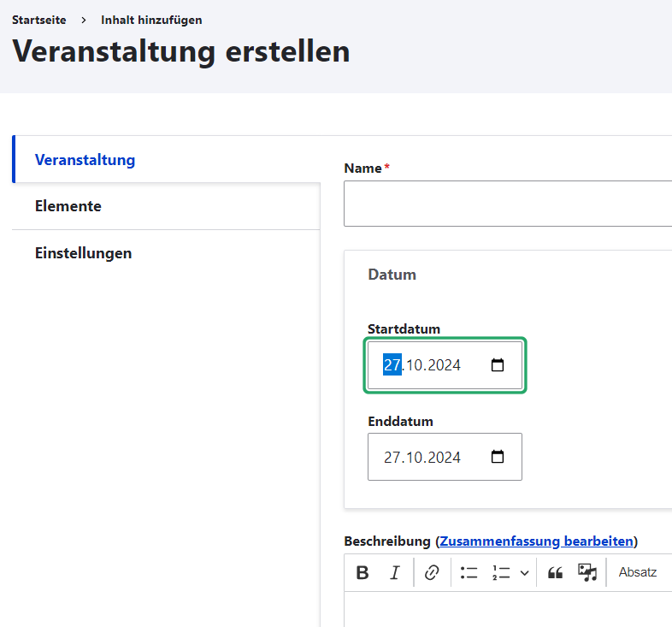Insert a bulleted list
This screenshot has height=627, width=672.
(469, 573)
